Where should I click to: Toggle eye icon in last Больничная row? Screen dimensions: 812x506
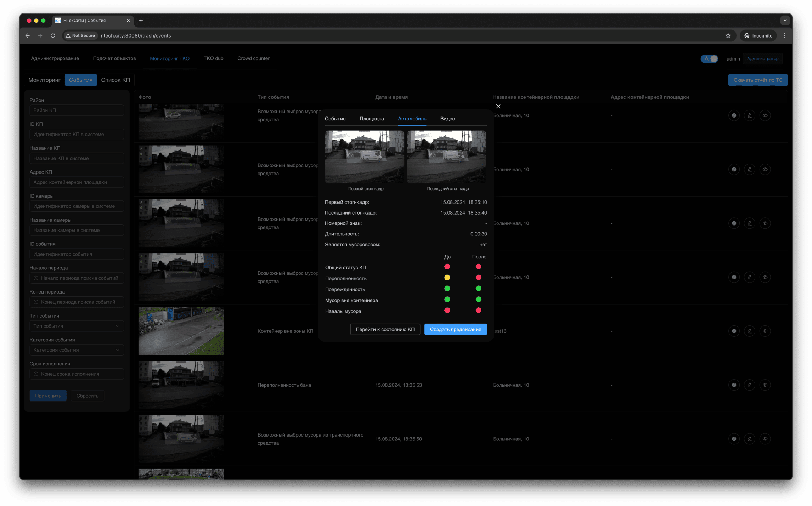pyautogui.click(x=765, y=439)
